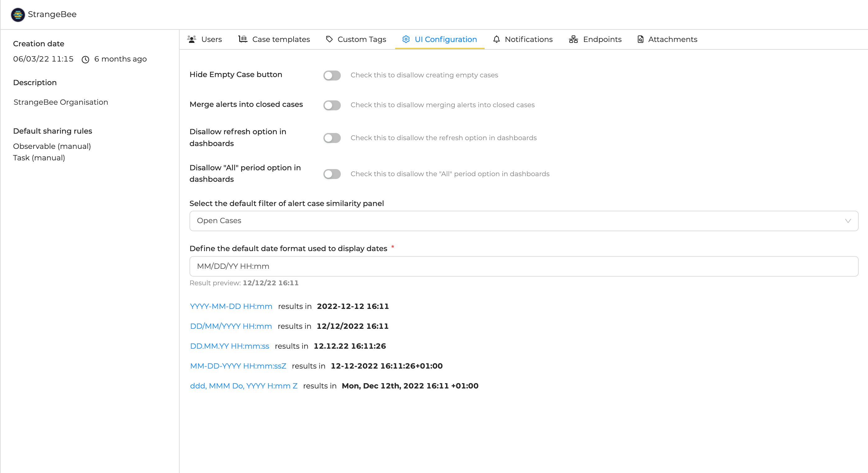The width and height of the screenshot is (868, 473).
Task: Choose the DD.MM.YY HH:mm:ss format link
Action: pos(230,346)
